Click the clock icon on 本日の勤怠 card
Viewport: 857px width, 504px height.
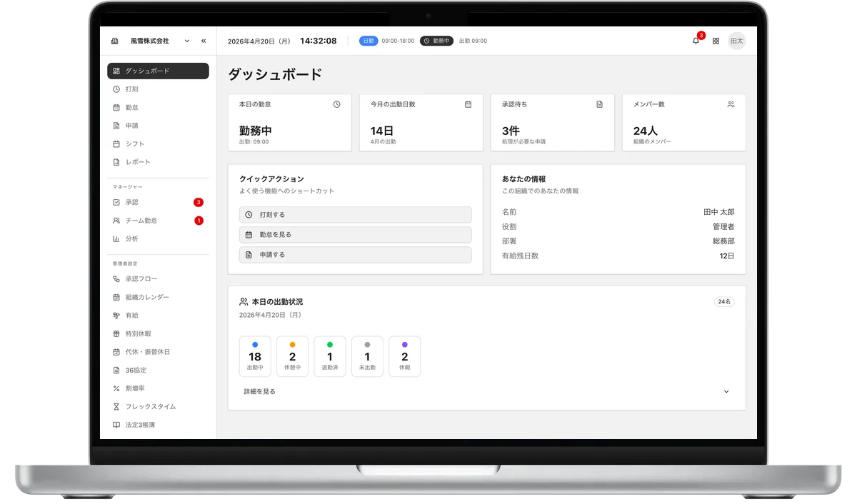coord(337,104)
